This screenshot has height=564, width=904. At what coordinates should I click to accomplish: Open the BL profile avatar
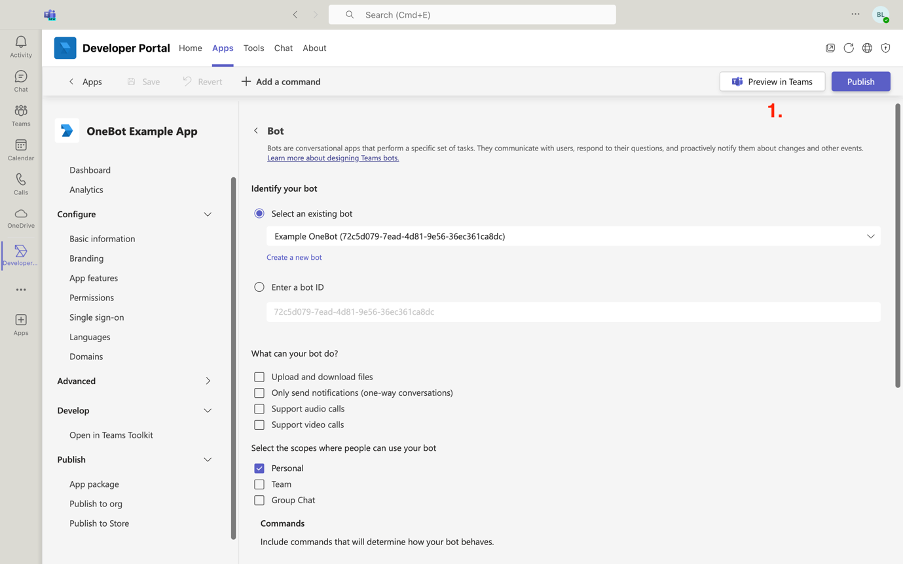click(x=880, y=15)
